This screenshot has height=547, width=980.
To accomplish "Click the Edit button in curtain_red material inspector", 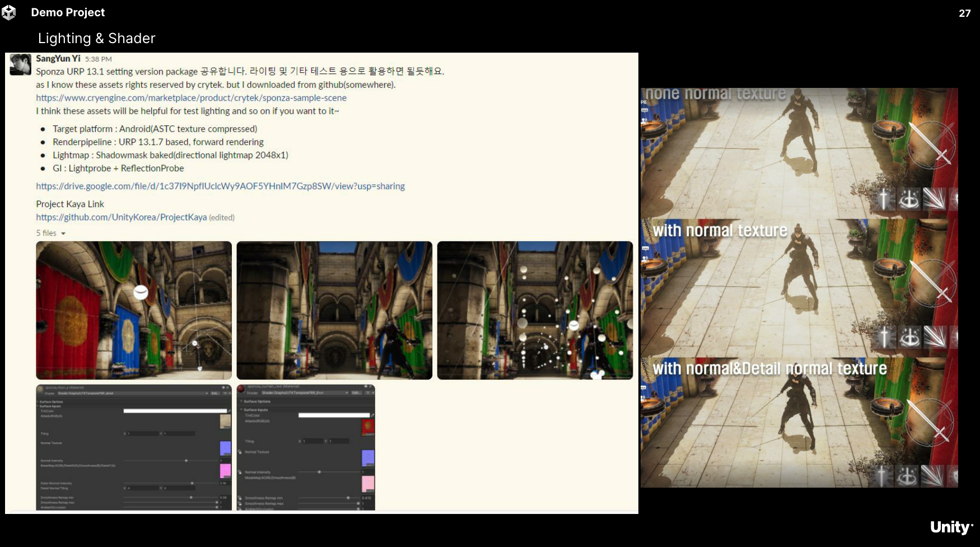I will [356, 393].
